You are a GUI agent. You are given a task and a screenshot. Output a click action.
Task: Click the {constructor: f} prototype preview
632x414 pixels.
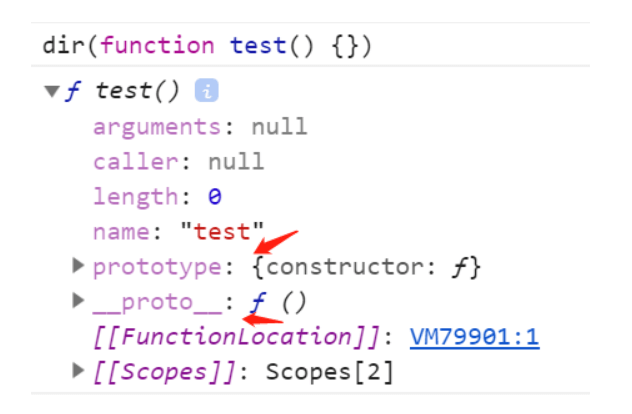click(x=366, y=267)
